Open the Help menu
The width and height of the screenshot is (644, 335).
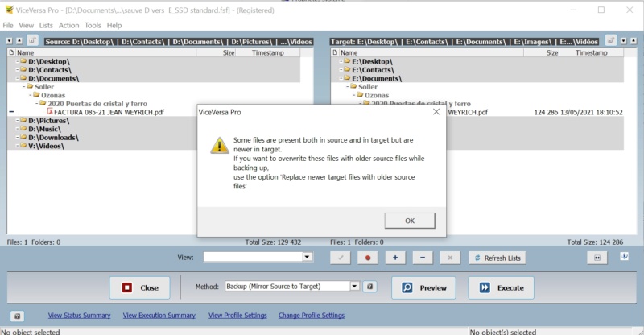click(x=114, y=25)
